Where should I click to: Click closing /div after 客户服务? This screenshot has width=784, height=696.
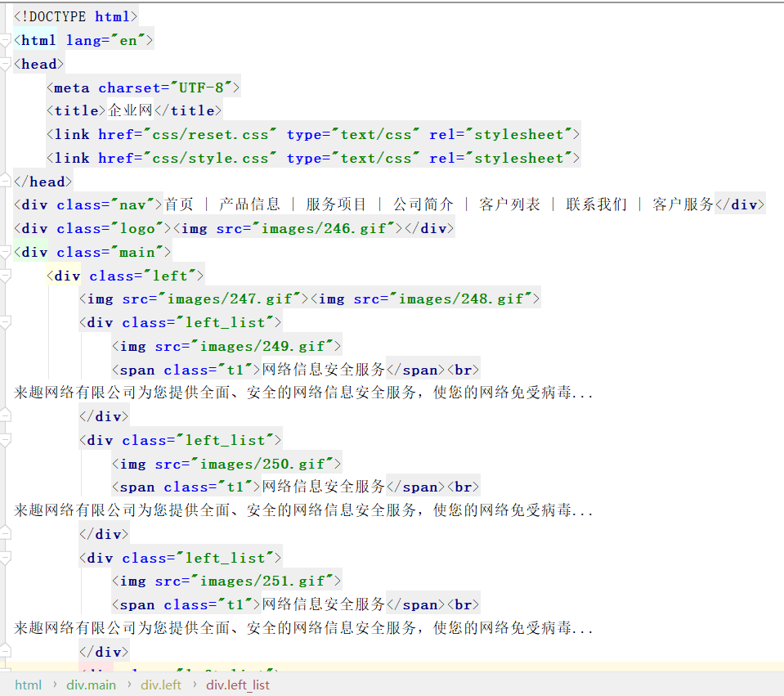point(740,205)
